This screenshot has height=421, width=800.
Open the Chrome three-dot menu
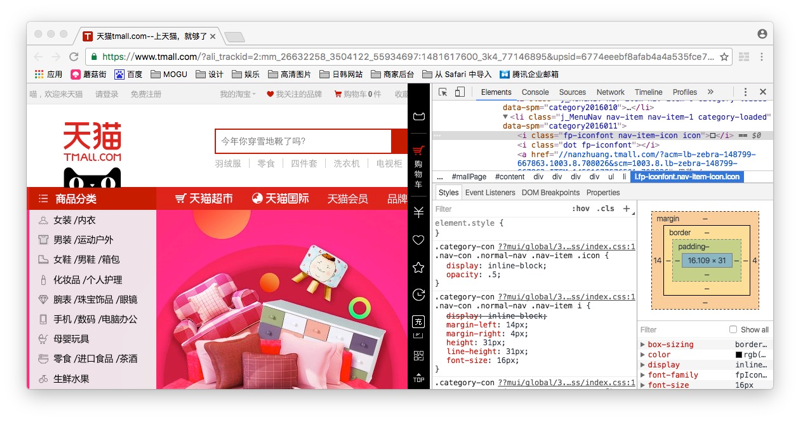click(762, 57)
